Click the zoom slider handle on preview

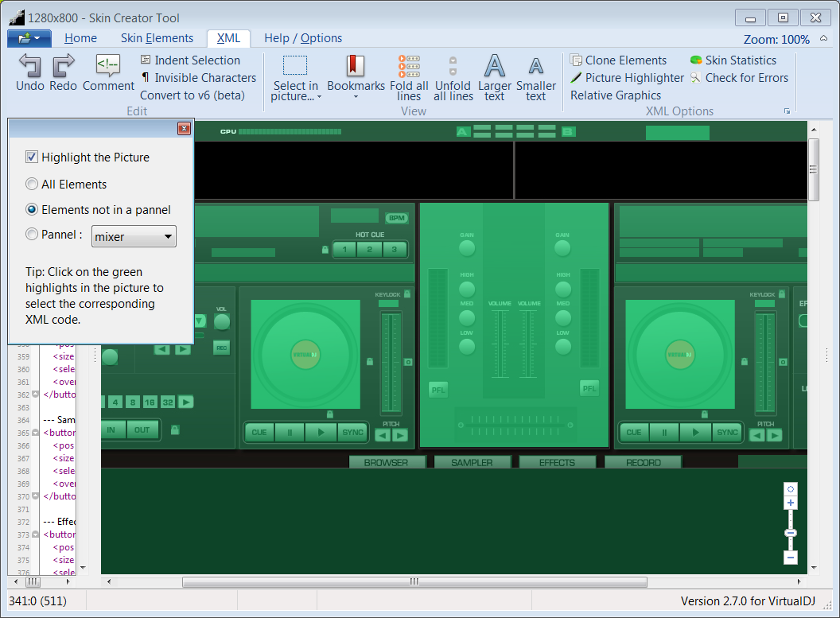tap(790, 533)
